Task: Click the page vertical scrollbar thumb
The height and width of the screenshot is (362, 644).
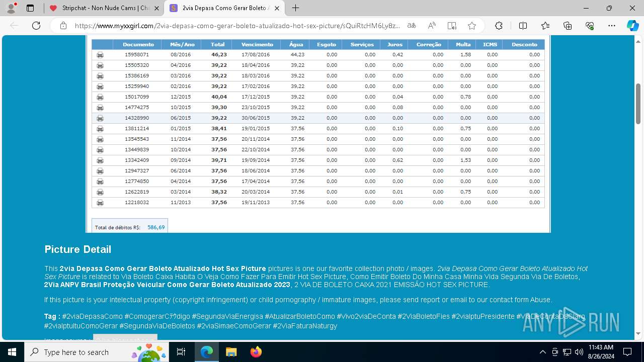Action: coord(638,103)
